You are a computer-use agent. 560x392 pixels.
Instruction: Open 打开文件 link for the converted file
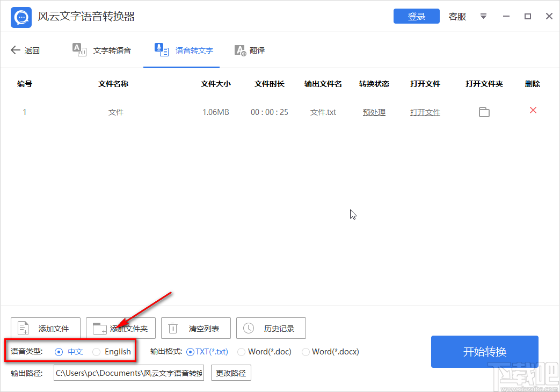pos(425,112)
